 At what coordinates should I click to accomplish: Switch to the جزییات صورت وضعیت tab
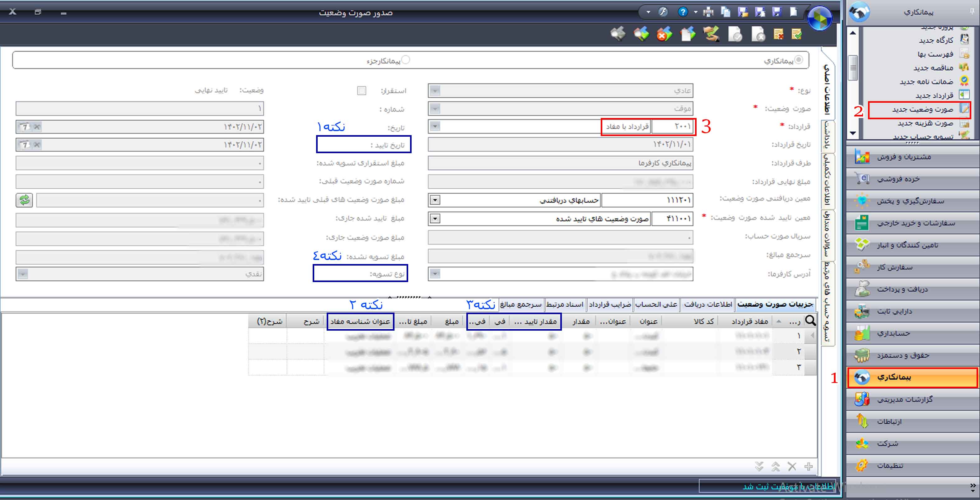pos(775,304)
